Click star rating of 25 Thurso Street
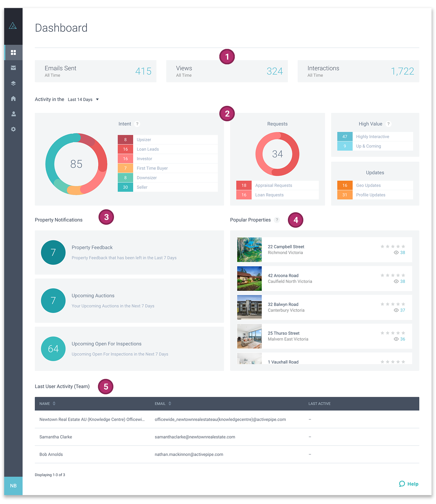Image resolution: width=436 pixels, height=504 pixels. point(393,333)
